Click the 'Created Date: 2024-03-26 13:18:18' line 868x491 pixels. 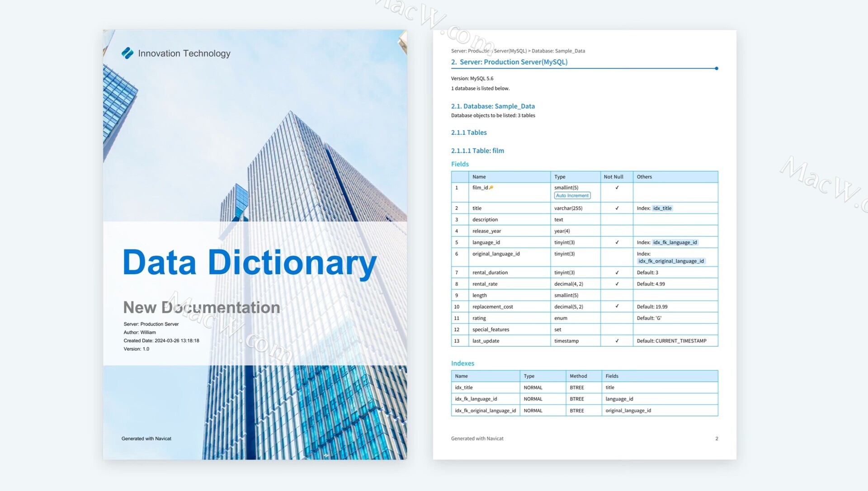161,341
